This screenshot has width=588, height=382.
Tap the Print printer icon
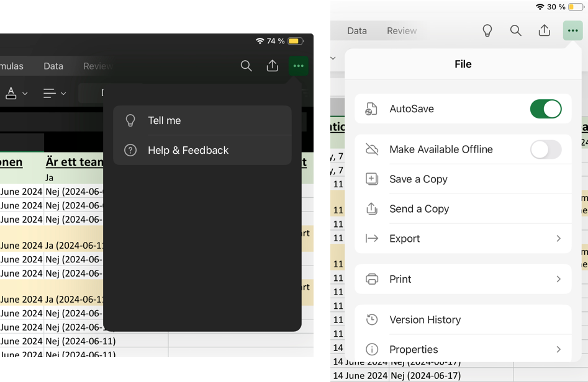372,279
